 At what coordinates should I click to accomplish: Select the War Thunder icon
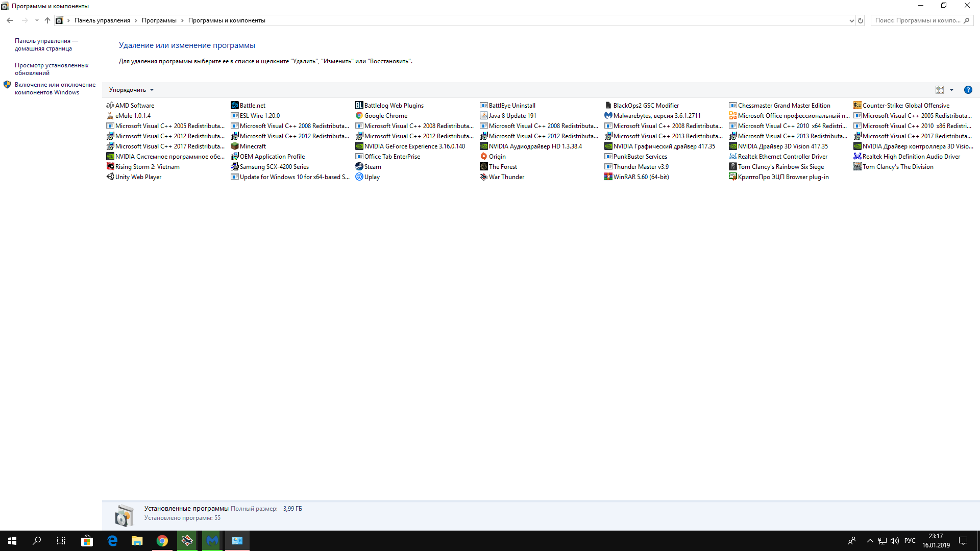[484, 177]
